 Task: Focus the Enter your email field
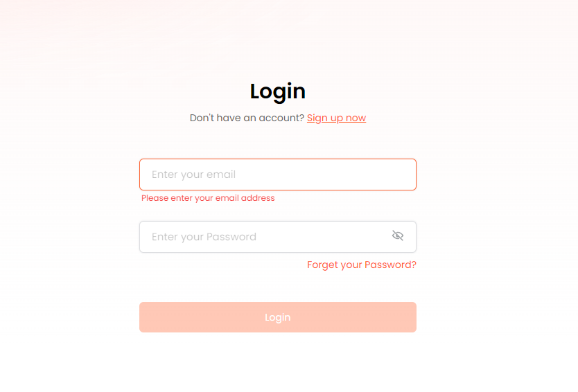pyautogui.click(x=277, y=175)
